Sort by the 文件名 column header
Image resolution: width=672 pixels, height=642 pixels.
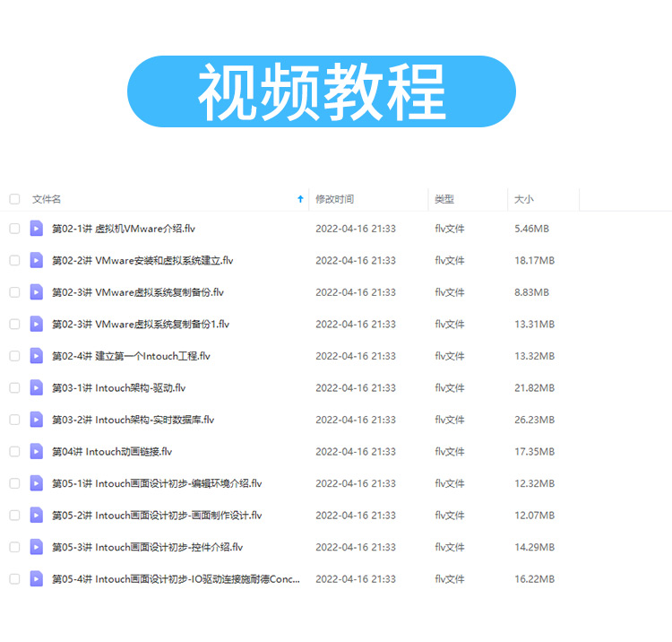pos(47,199)
